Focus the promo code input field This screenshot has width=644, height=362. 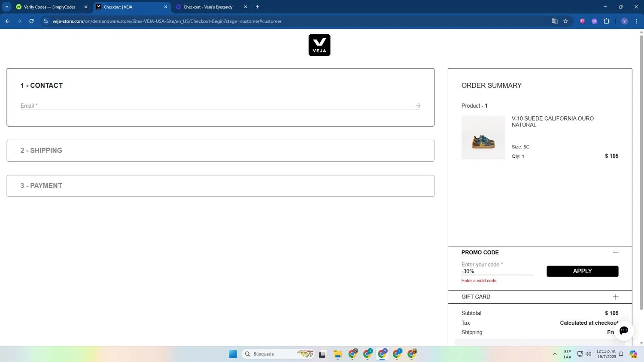click(497, 271)
